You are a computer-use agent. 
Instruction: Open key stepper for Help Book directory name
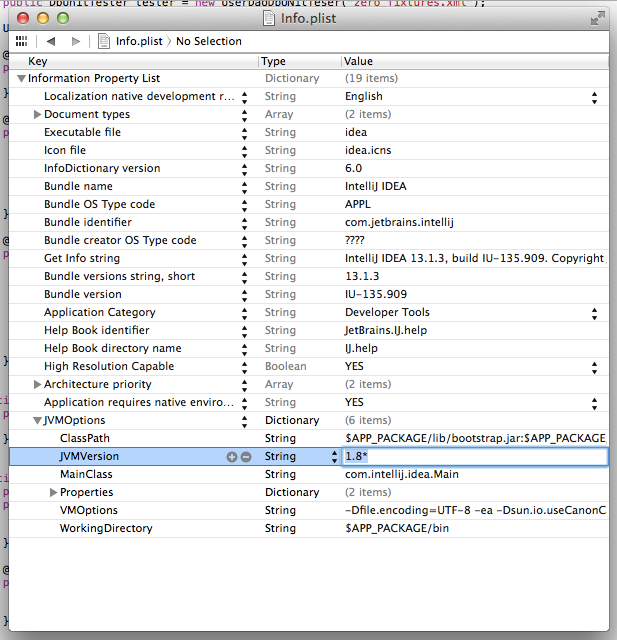244,349
